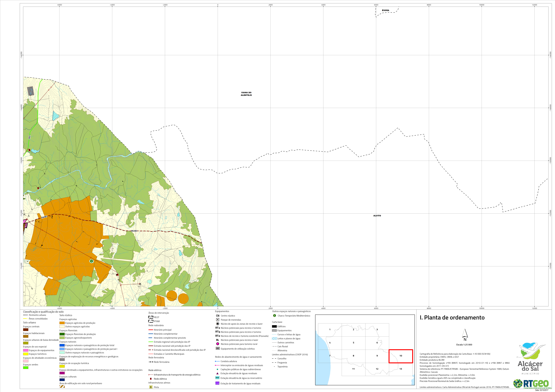Screen dimensions: 555x392
Task: Select the Outros espaços agrícolas swatch
Action: click(x=62, y=326)
